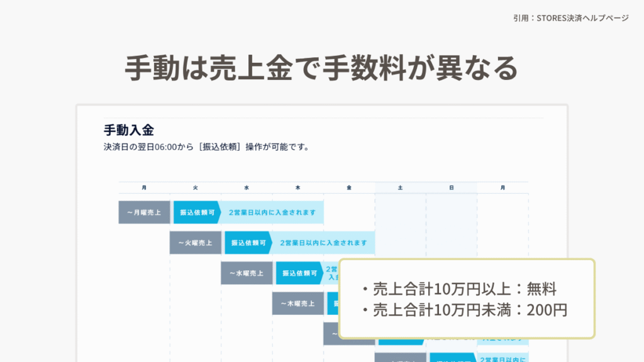Click 2営業日以内に入金されます bar in the ～月曜売上 row
Image resolution: width=644 pixels, height=362 pixels.
point(272,212)
